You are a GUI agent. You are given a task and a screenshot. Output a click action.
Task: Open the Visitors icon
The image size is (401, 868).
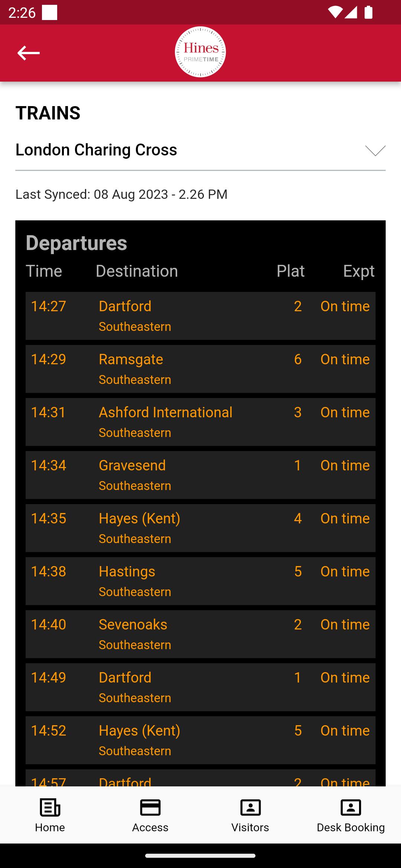coord(251,808)
